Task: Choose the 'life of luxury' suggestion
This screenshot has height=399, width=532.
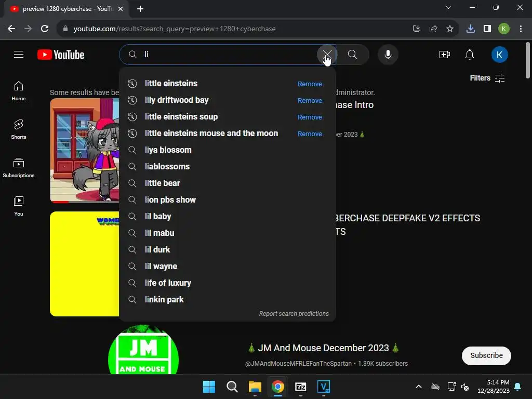Action: (228, 283)
